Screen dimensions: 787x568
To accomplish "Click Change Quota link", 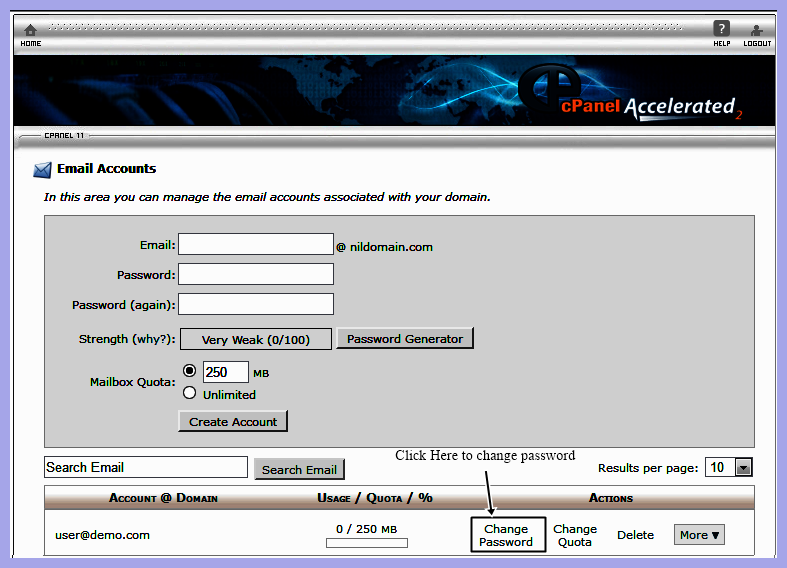I will click(x=575, y=536).
